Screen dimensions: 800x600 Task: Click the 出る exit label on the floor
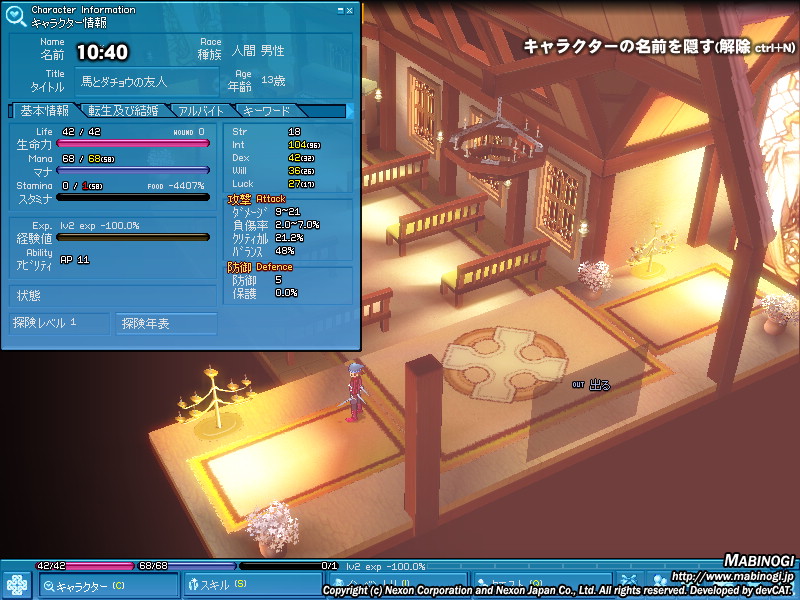point(598,385)
